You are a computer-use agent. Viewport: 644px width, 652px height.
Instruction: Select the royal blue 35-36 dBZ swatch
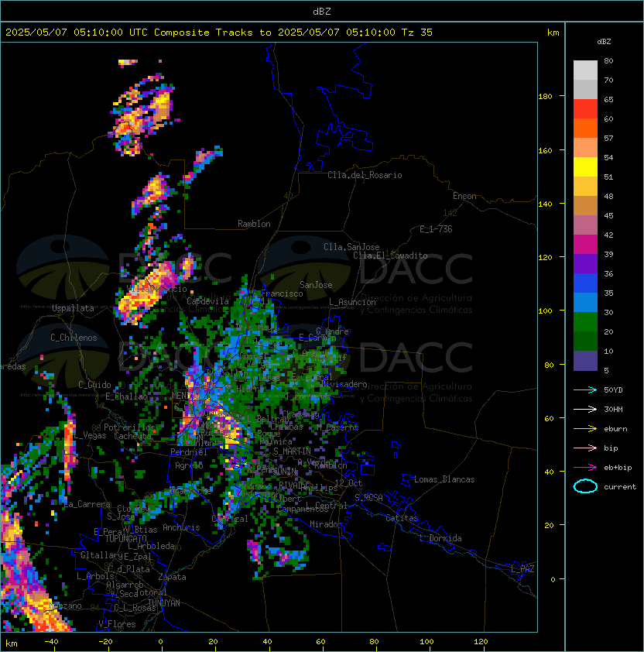tap(585, 283)
